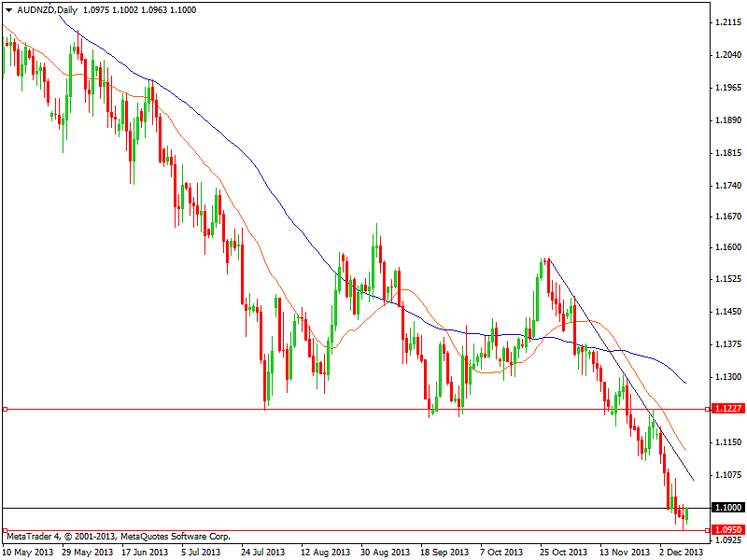
Task: Click the left handle of the 1.0950 line
Action: click(6, 530)
